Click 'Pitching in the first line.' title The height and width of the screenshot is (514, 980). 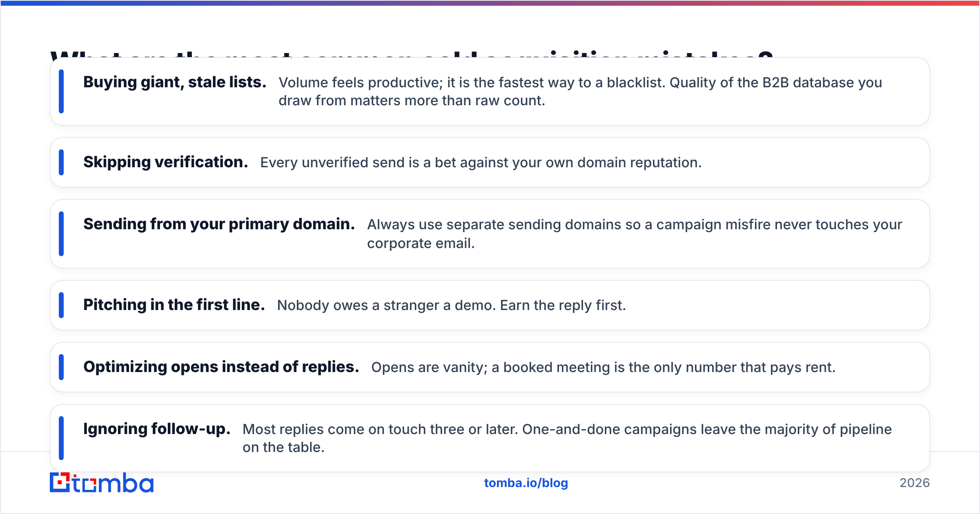coord(174,305)
